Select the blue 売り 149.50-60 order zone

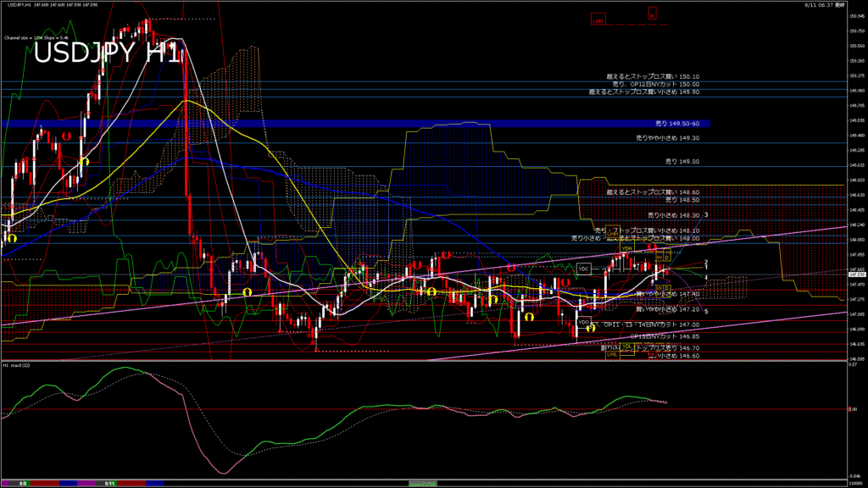(354, 124)
